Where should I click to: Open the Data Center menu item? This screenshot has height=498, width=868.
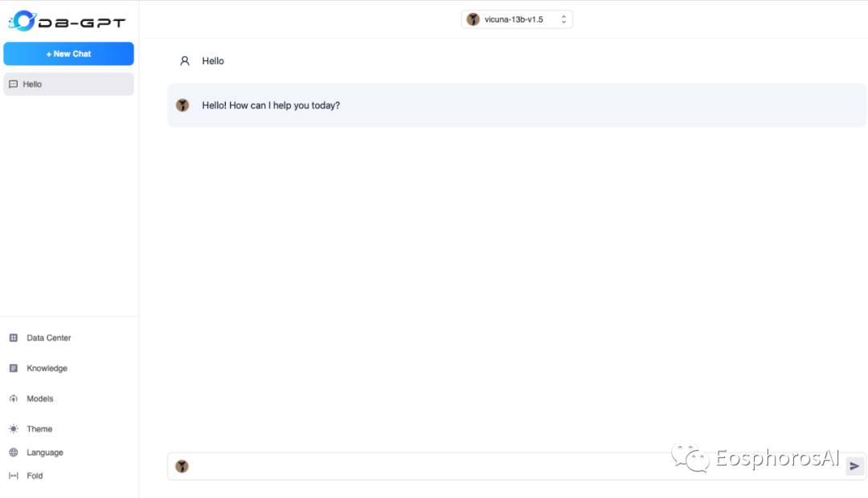[48, 338]
